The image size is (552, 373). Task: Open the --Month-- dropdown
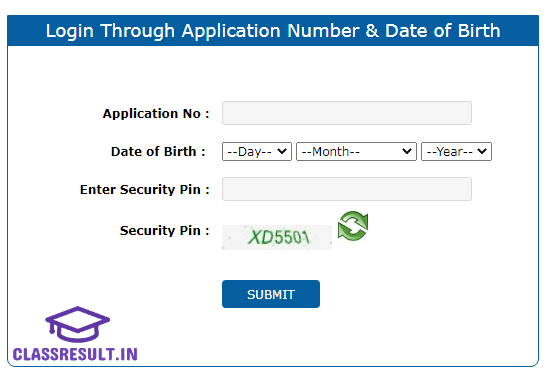pos(356,152)
